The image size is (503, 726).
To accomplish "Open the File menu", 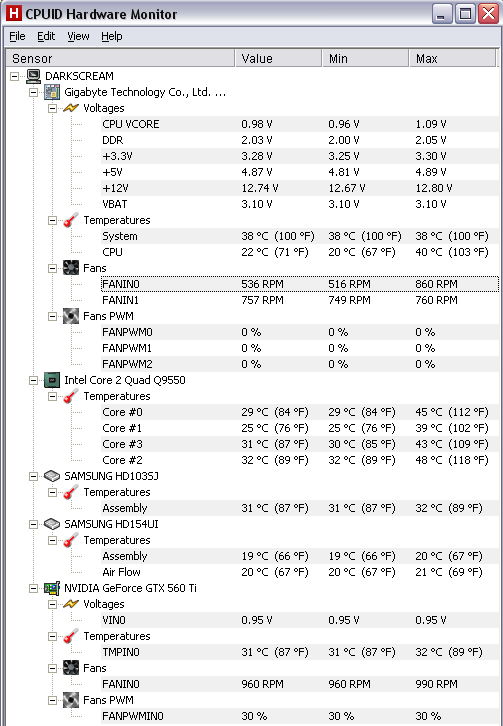I will (x=18, y=36).
